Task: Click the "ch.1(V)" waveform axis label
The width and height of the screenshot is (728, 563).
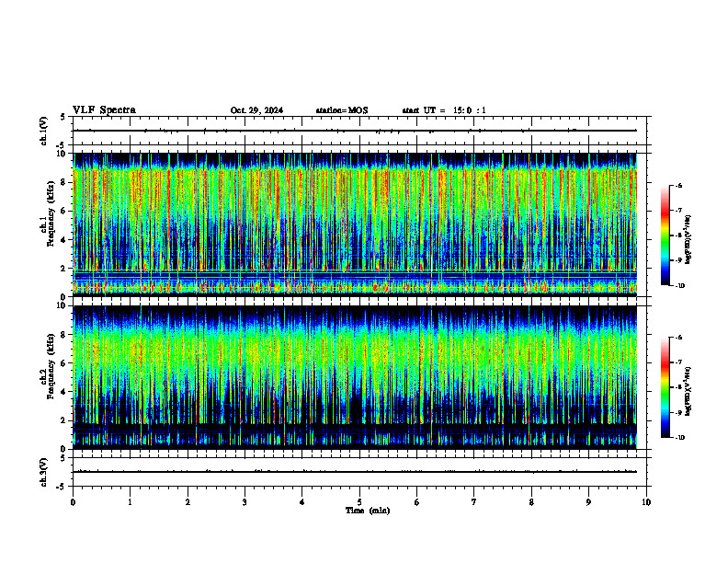Action: tap(43, 131)
